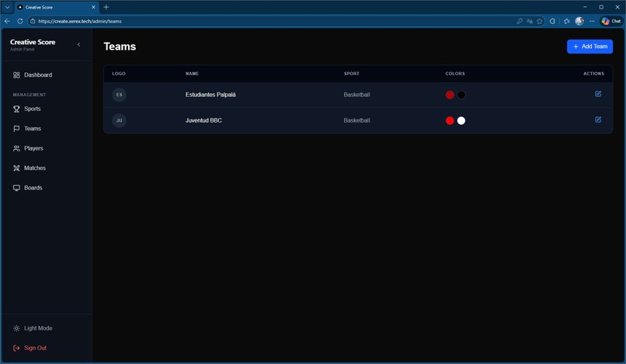Click "Basketball" in the Juventud BBC row

click(x=356, y=120)
